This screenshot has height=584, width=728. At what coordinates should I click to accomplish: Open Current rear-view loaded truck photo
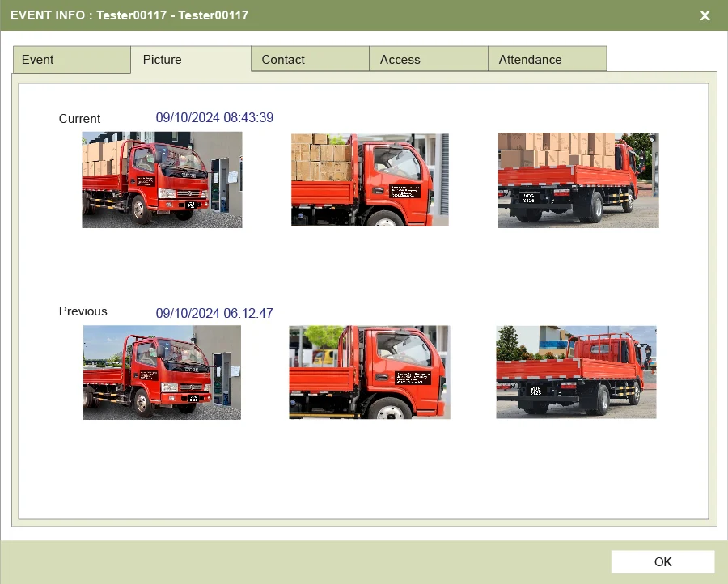pyautogui.click(x=578, y=180)
